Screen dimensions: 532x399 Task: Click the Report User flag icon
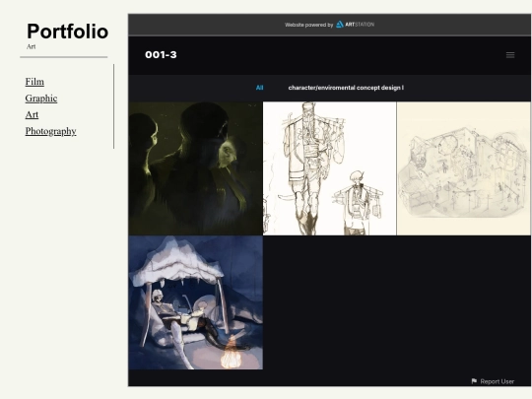(x=474, y=381)
